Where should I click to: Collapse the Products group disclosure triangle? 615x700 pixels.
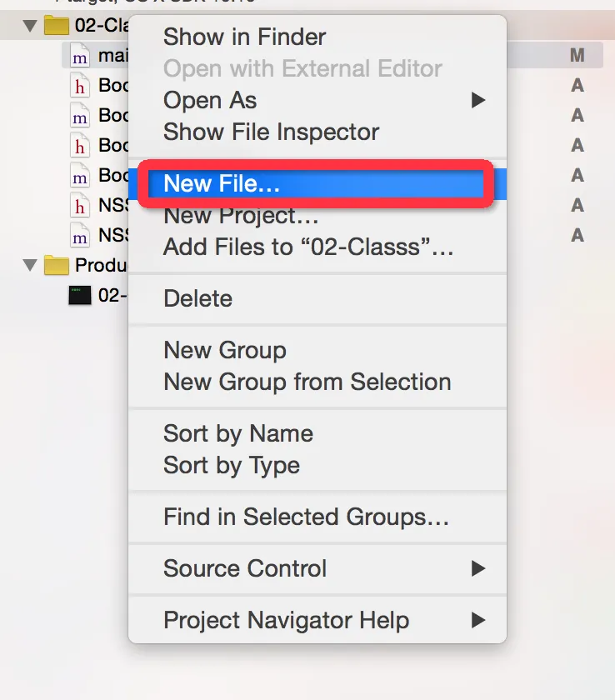click(30, 265)
